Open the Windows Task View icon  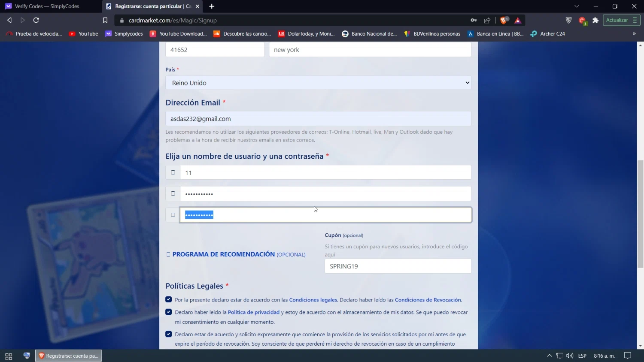coord(9,356)
